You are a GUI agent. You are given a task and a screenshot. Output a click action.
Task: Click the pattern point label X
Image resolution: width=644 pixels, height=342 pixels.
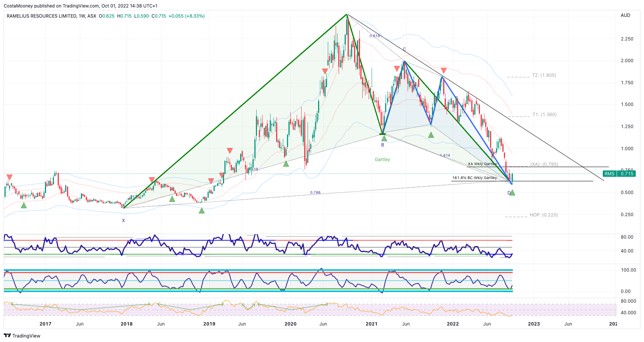coord(123,221)
